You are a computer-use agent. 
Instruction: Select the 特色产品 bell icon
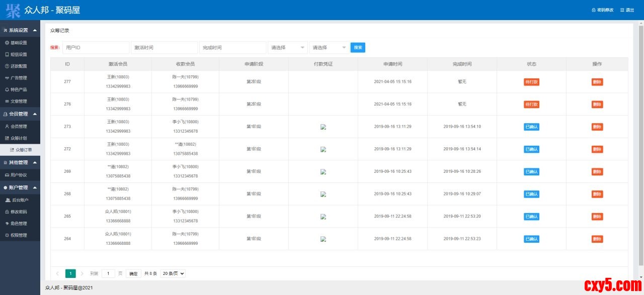7,89
